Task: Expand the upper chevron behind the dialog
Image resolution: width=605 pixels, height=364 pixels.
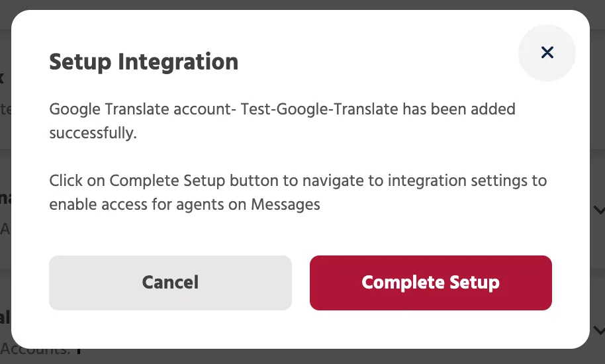Action: (x=598, y=210)
